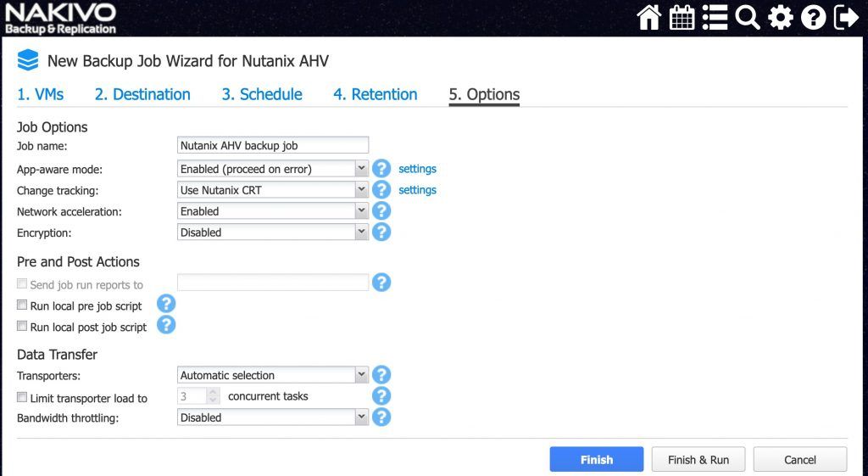Image resolution: width=868 pixels, height=476 pixels.
Task: Open Settings gear icon
Action: (x=781, y=18)
